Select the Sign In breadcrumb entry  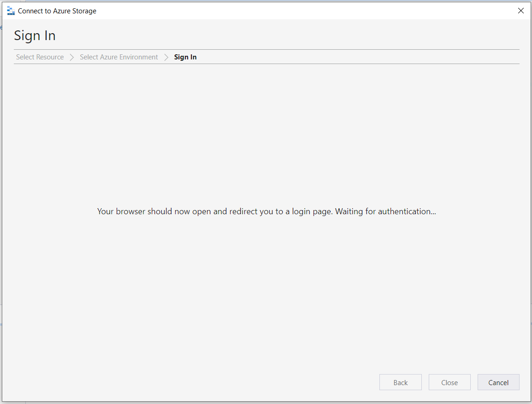(185, 57)
